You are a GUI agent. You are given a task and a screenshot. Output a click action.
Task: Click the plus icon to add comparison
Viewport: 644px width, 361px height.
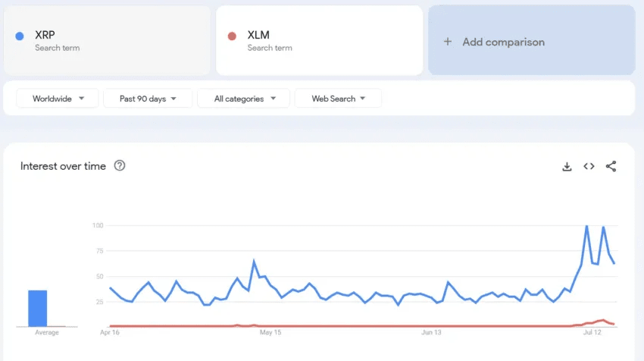448,42
